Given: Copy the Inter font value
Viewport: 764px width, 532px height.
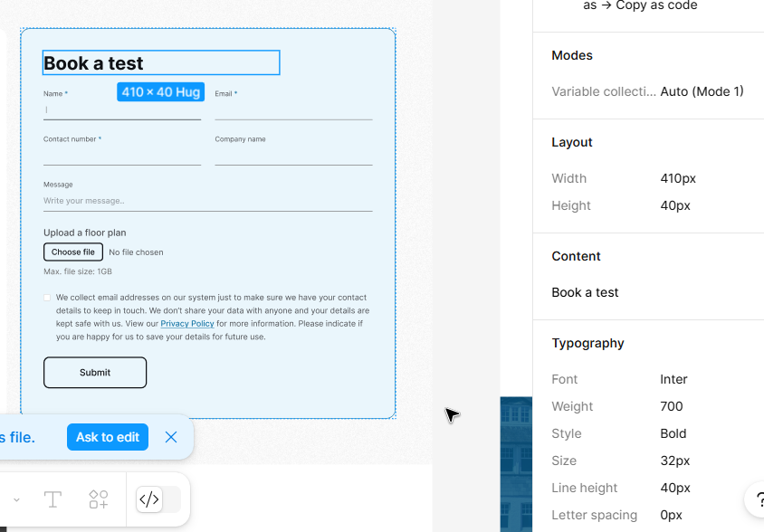Looking at the screenshot, I should 673,379.
